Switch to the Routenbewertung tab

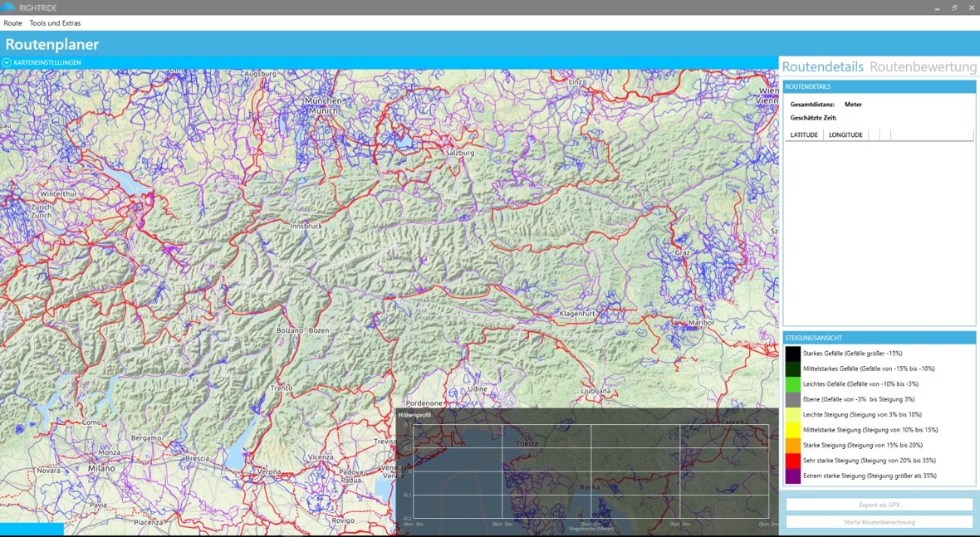click(923, 66)
